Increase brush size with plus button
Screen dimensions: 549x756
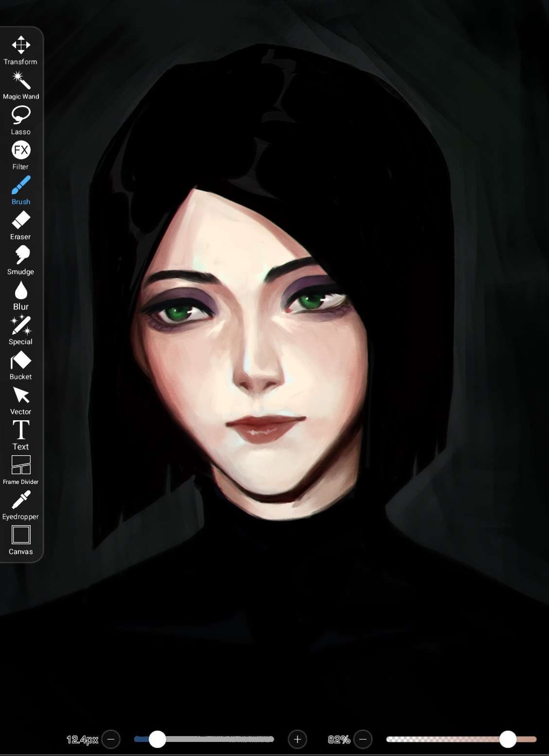(297, 739)
